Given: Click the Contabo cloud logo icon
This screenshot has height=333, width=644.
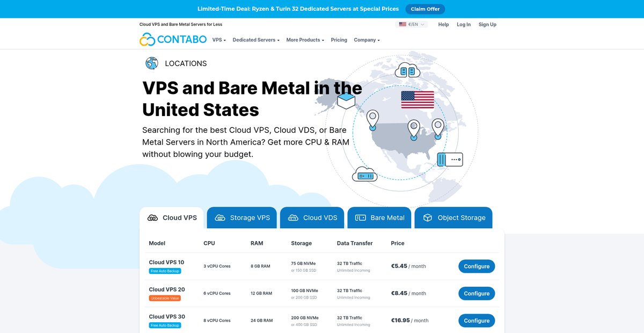Looking at the screenshot, I should point(147,40).
